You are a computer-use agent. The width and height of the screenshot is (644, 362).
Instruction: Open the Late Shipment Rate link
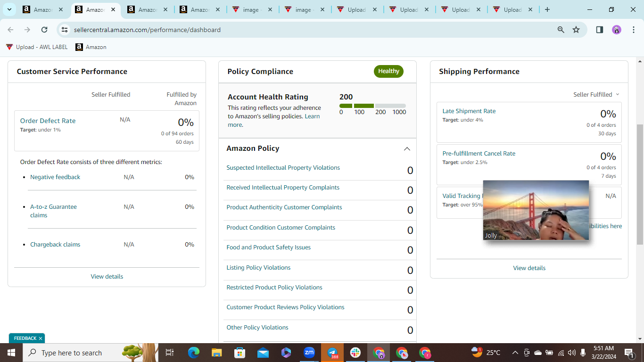click(469, 111)
